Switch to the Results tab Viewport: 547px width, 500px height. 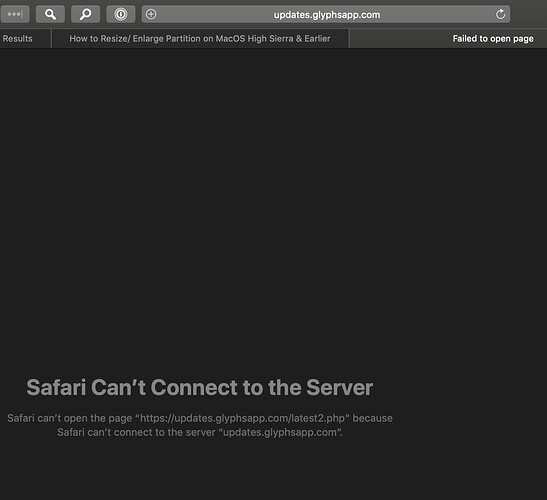[x=17, y=38]
